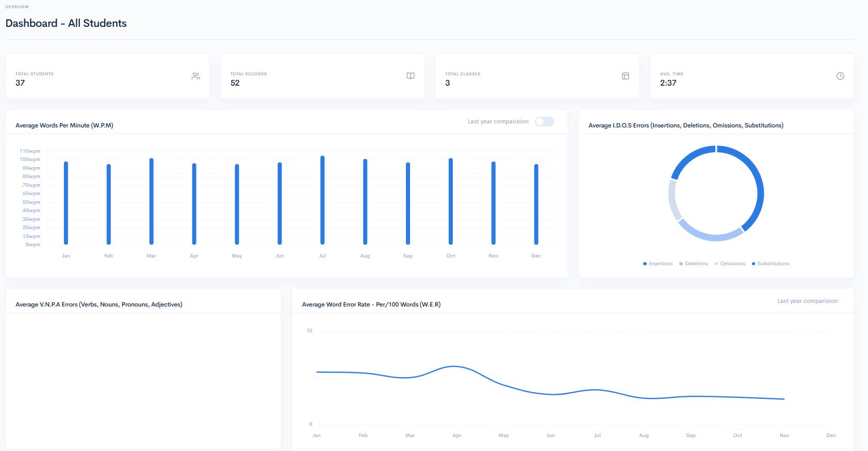Toggle Last year comparison switch on W.P.M chart

(545, 121)
